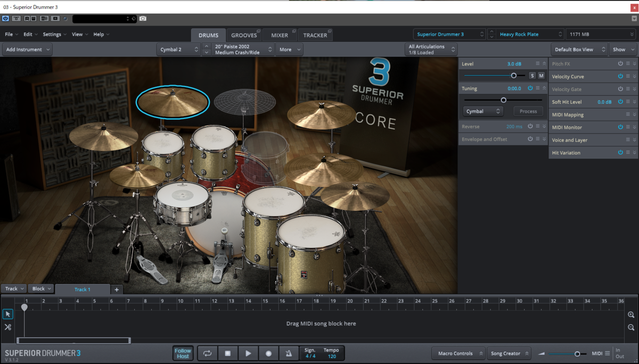Open the Voice and Layer menu icon

click(x=628, y=140)
